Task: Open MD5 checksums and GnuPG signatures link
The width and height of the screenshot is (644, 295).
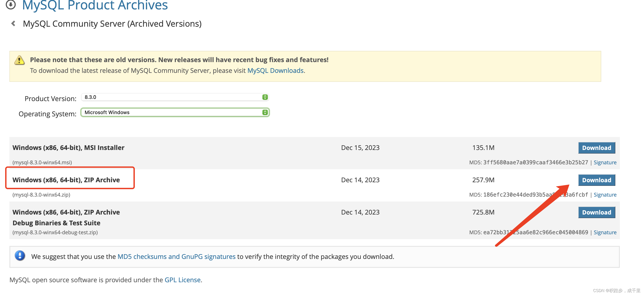Action: [x=176, y=257]
